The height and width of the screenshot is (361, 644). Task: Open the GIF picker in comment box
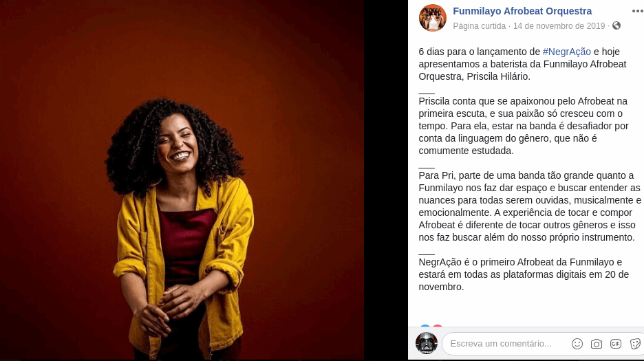[615, 344]
